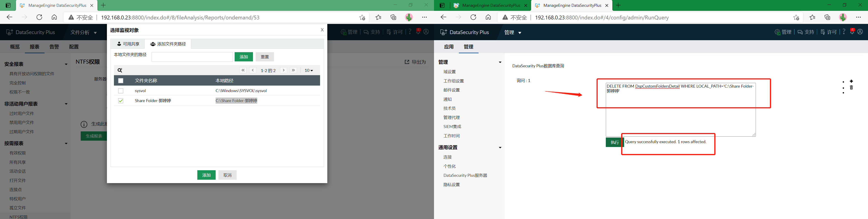Open the 概览 tab in file analysis
This screenshot has height=219, width=868.
[x=15, y=47]
